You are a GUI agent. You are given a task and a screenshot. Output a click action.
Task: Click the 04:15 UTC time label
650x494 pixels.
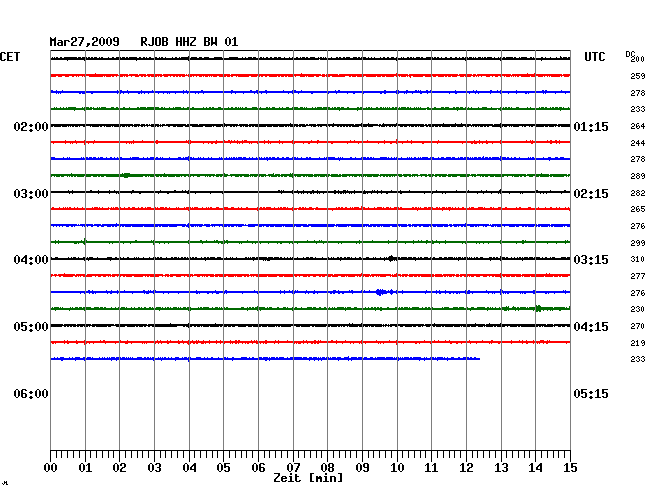click(x=591, y=327)
